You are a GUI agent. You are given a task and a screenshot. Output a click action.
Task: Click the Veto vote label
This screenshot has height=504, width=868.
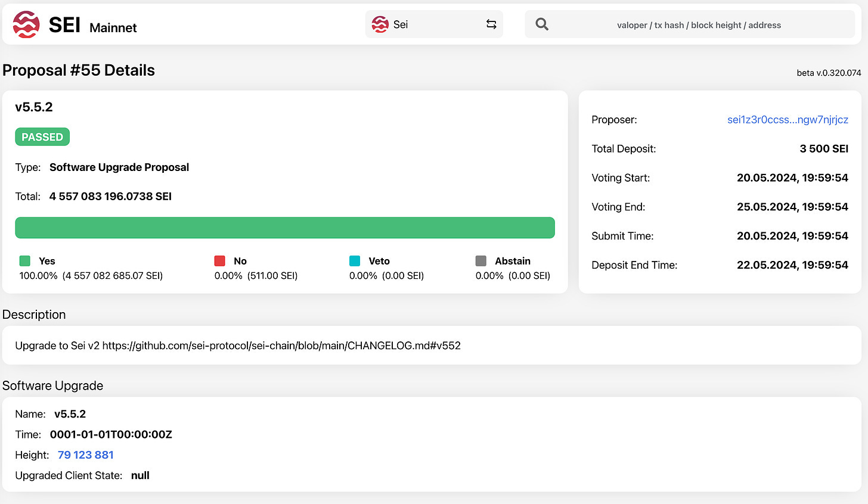(379, 261)
